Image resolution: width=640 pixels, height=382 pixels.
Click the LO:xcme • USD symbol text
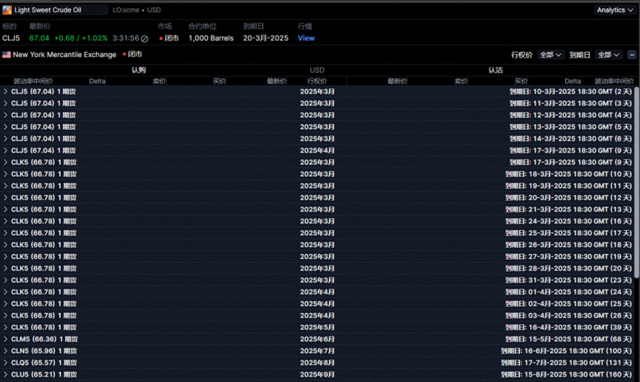tap(137, 10)
